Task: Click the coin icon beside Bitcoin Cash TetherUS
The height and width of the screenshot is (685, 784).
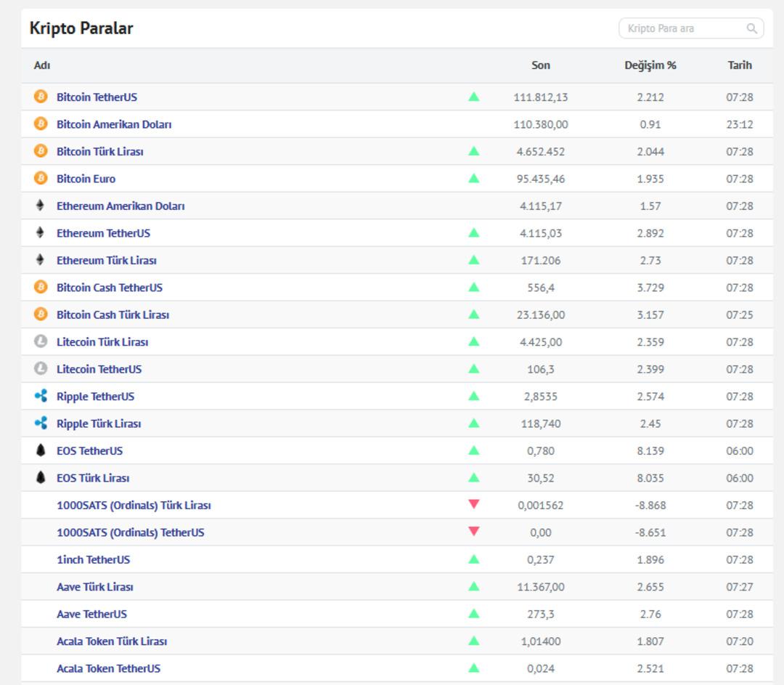Action: pyautogui.click(x=41, y=287)
